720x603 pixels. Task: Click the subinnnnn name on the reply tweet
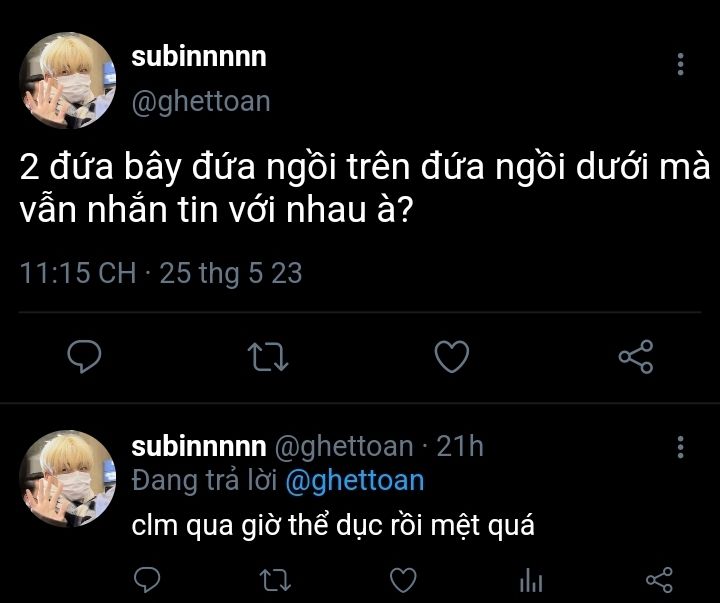click(x=199, y=446)
